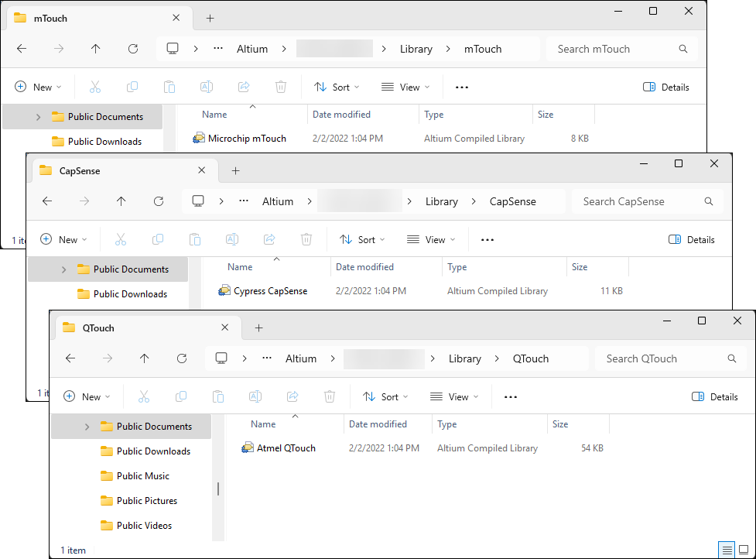Click Copy icon in QTouch window
Screen dimensions: 756x559
(181, 397)
